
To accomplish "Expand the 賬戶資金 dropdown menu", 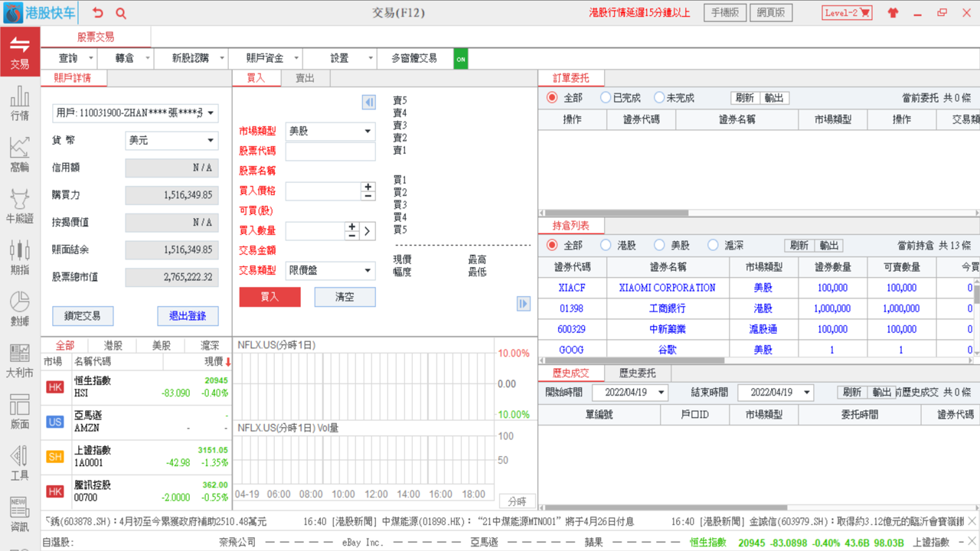I will [x=266, y=58].
